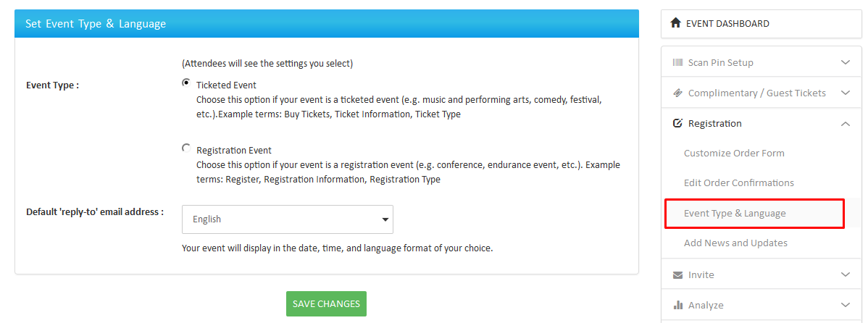
Task: Open Add News and Updates
Action: (735, 243)
